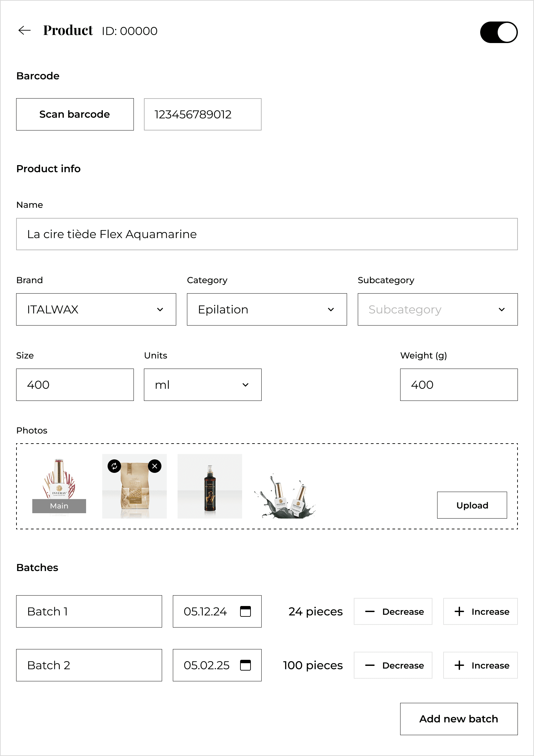The image size is (534, 756).
Task: Click the Upload photo button
Action: pos(472,505)
